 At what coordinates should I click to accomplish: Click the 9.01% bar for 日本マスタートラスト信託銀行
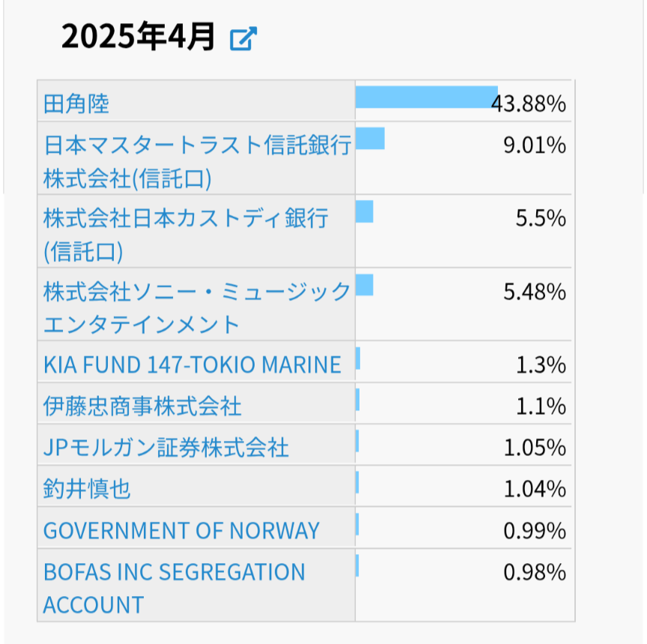[370, 139]
